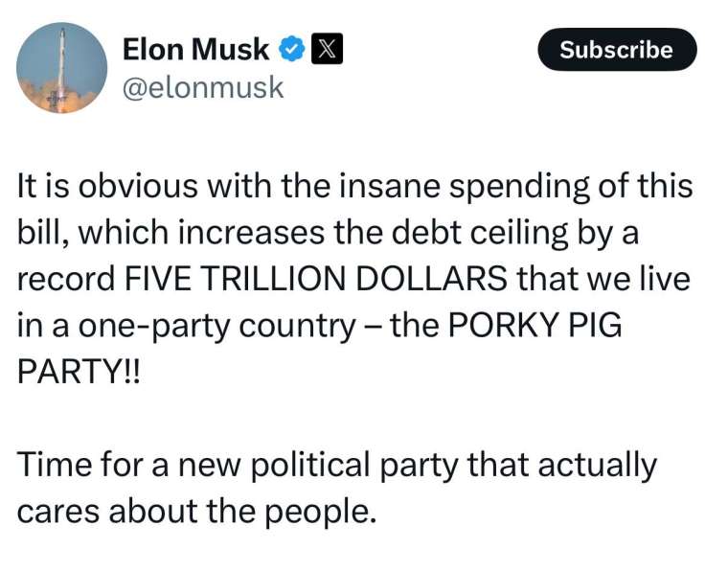Subscribe to Elon Musk's account

pyautogui.click(x=617, y=49)
